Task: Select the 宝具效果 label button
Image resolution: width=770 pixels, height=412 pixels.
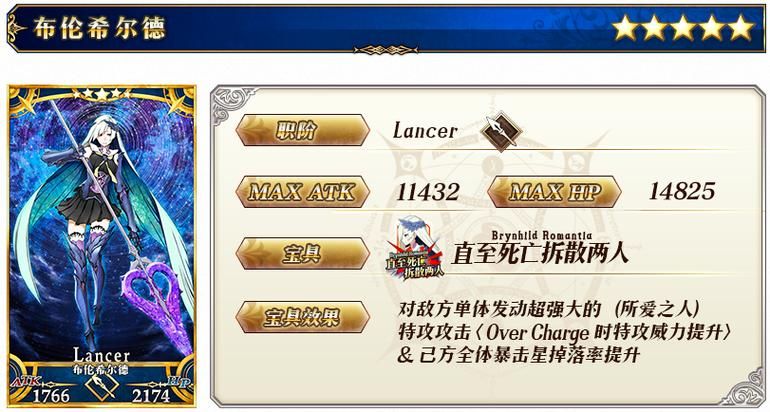Action: click(302, 317)
